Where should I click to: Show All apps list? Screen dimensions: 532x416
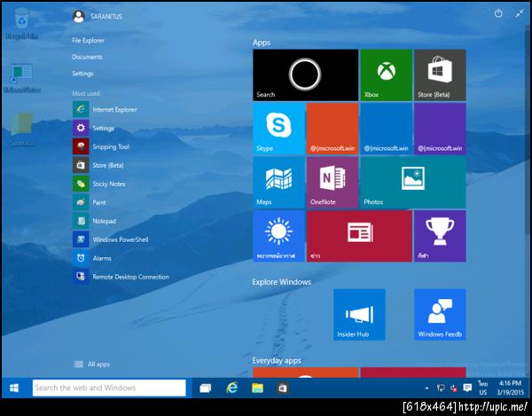(x=92, y=364)
